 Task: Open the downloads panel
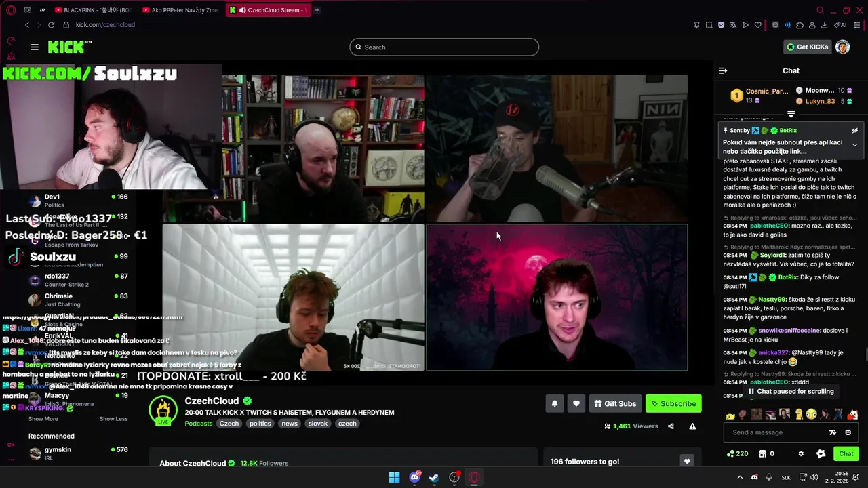[x=824, y=25]
